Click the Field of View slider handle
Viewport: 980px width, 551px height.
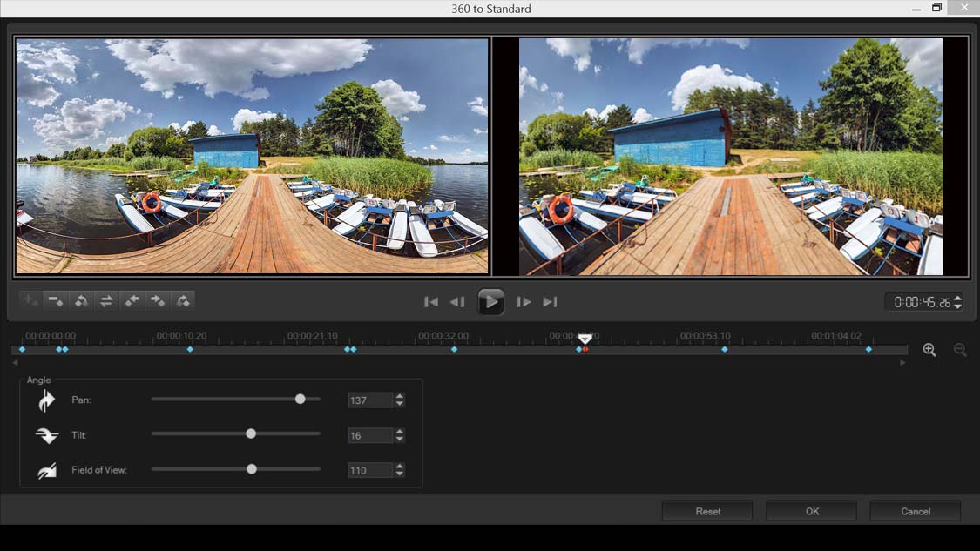coord(251,468)
